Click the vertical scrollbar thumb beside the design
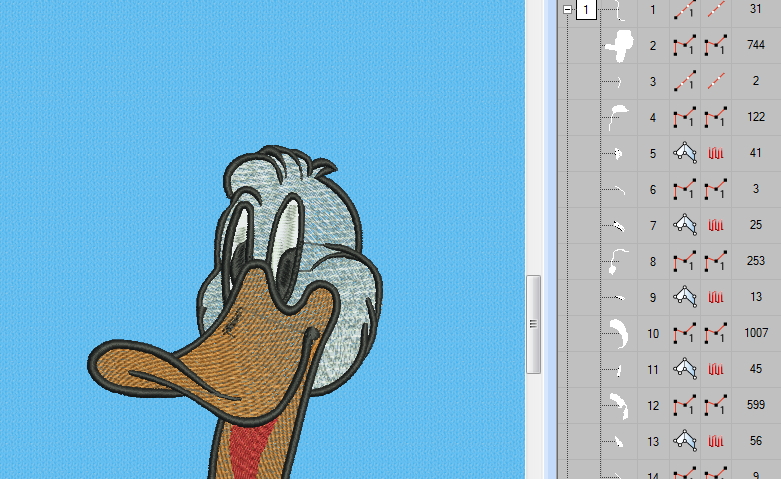This screenshot has height=479, width=781. click(x=533, y=324)
